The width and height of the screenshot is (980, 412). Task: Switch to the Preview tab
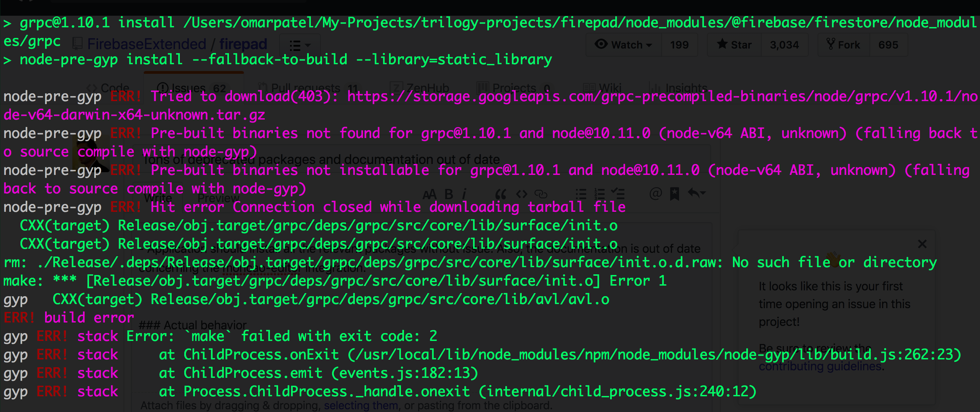[218, 197]
